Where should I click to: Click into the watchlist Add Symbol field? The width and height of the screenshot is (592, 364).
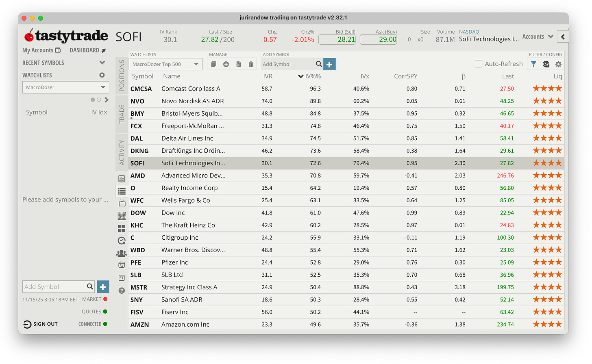pyautogui.click(x=289, y=64)
